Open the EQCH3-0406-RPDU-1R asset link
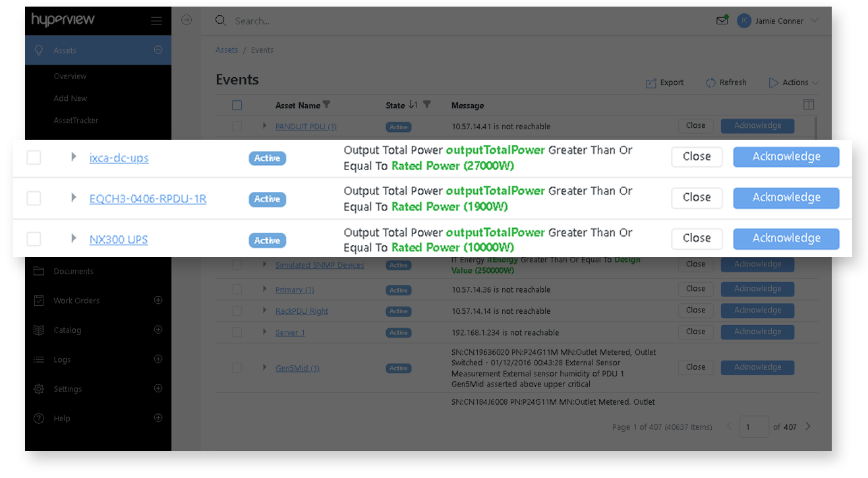Image resolution: width=868 pixels, height=478 pixels. pos(148,199)
